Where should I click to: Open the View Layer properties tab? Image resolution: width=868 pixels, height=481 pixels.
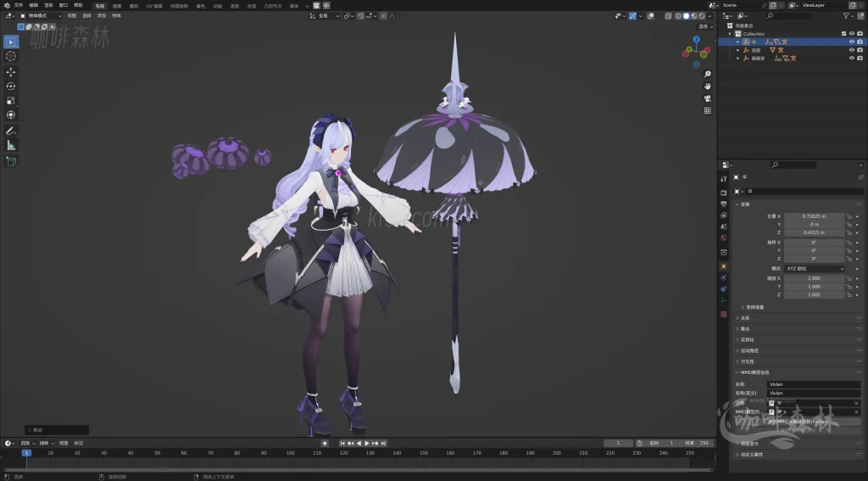tap(724, 215)
